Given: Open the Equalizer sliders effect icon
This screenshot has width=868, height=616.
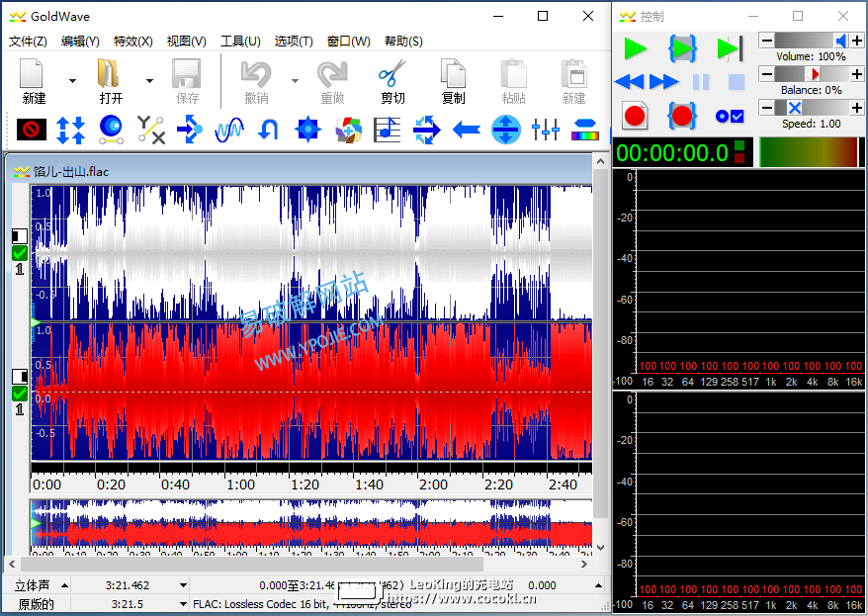Looking at the screenshot, I should tap(546, 131).
